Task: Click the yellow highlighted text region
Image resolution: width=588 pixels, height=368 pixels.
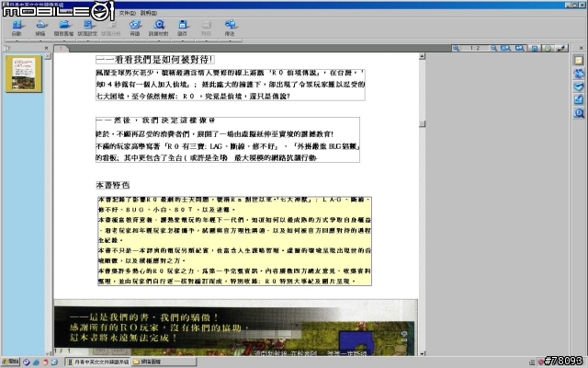Action: coord(235,241)
